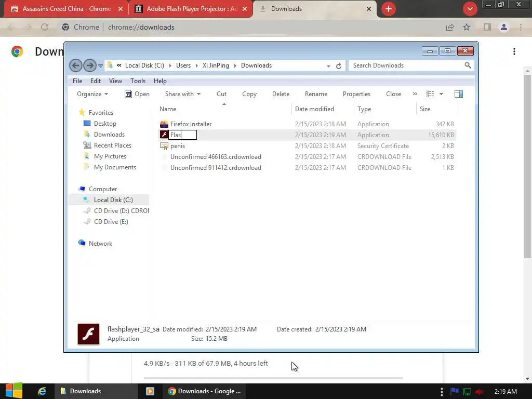Expand the Share with dropdown
The image size is (532, 399).
[x=182, y=94]
